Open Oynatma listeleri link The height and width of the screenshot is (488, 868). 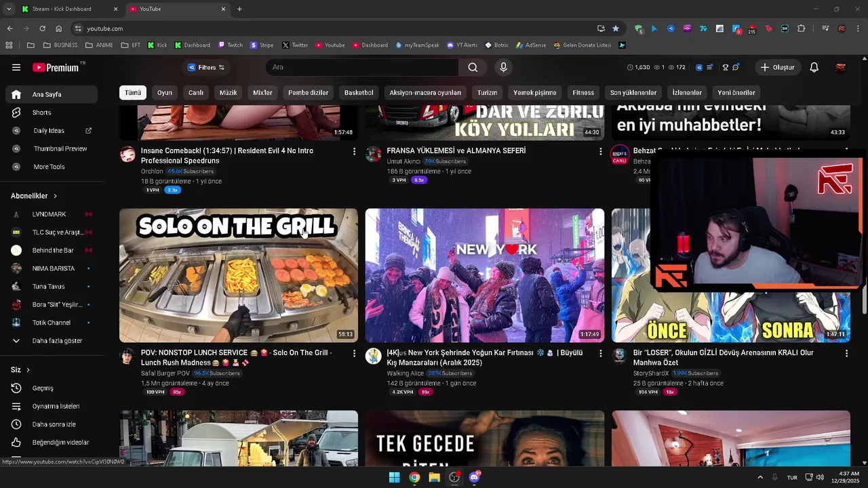tap(52, 406)
